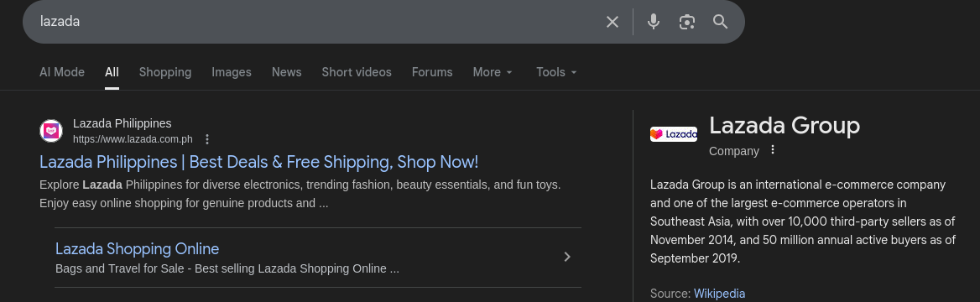Open the Tools dropdown

point(556,72)
